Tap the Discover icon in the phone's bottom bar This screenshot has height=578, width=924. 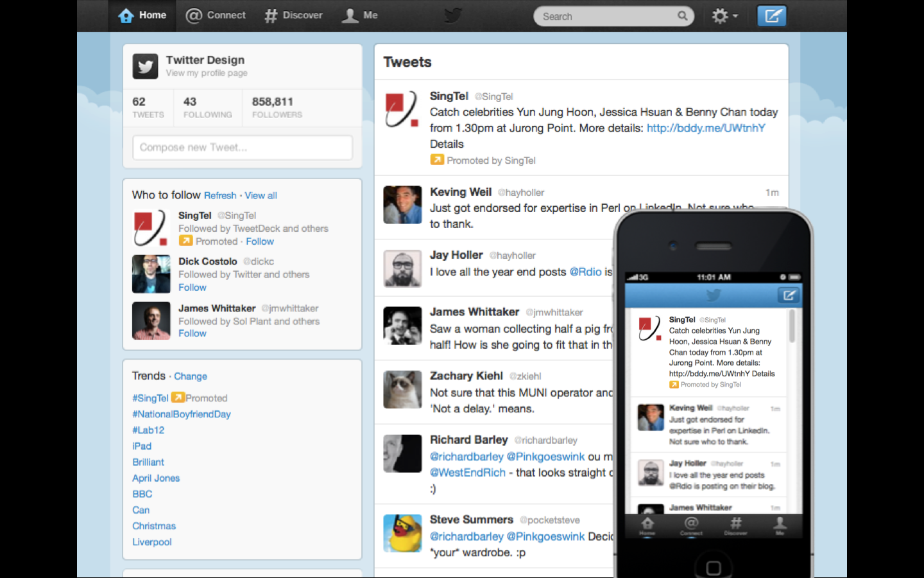click(735, 525)
